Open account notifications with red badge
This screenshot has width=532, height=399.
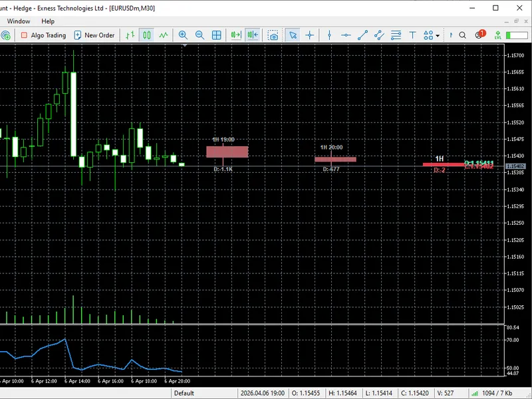tap(480, 35)
